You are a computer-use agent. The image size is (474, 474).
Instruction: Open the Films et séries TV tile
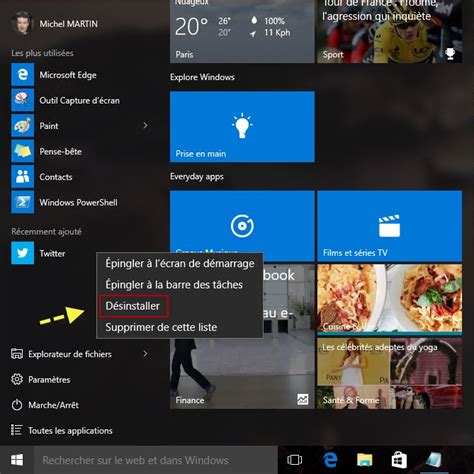click(x=390, y=226)
